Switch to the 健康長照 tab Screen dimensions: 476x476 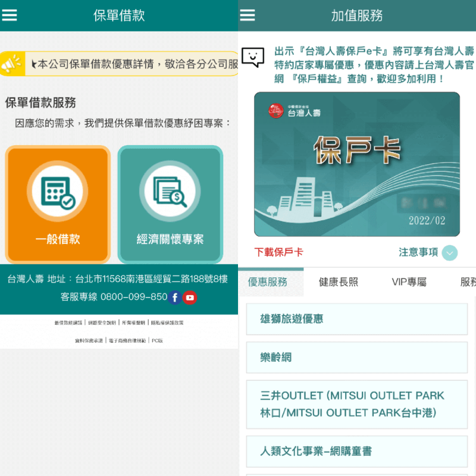coord(338,282)
